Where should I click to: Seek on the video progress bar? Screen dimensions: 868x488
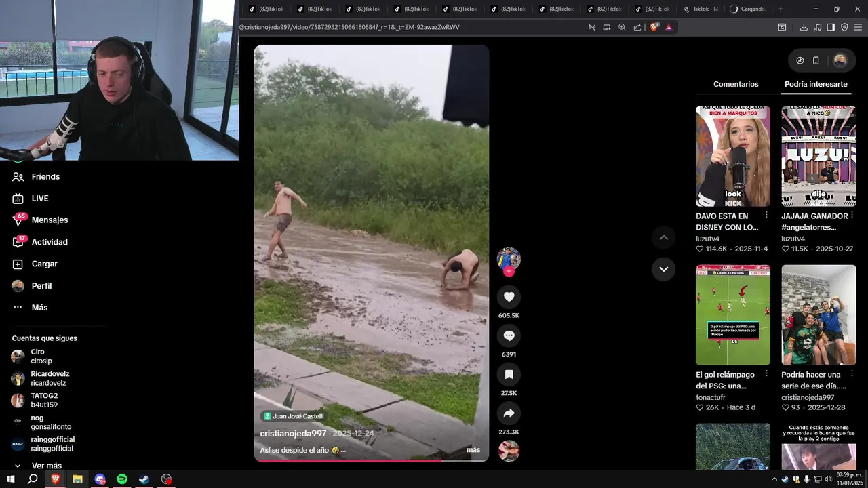372,460
